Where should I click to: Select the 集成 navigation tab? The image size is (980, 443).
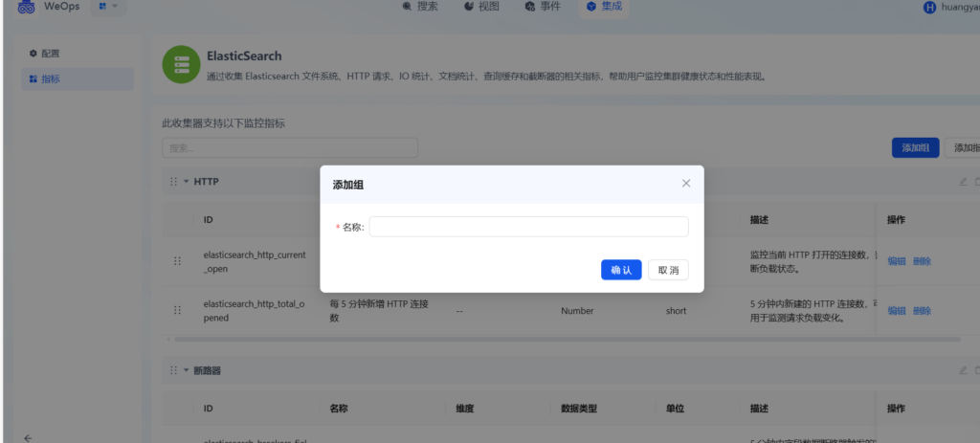pyautogui.click(x=604, y=7)
